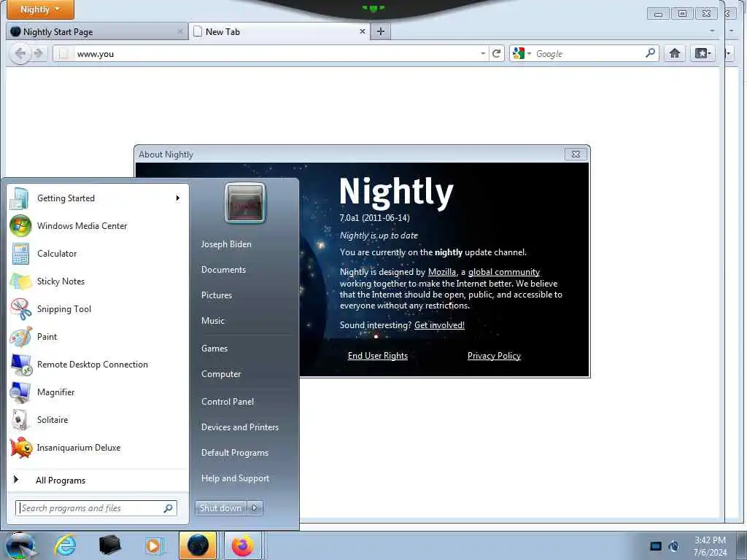Image resolution: width=747 pixels, height=560 pixels.
Task: Click the Start menu search magnifier icon
Action: coord(169,508)
